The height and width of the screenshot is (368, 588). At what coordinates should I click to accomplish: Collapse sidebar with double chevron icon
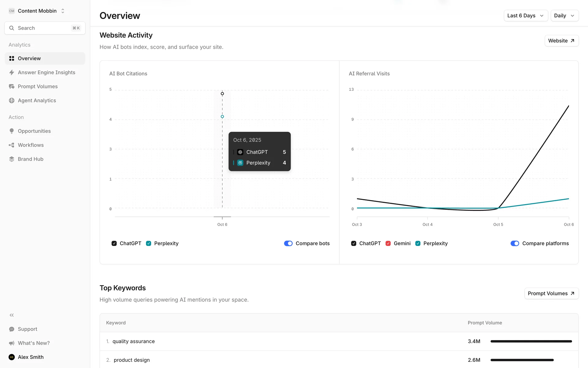click(x=12, y=315)
